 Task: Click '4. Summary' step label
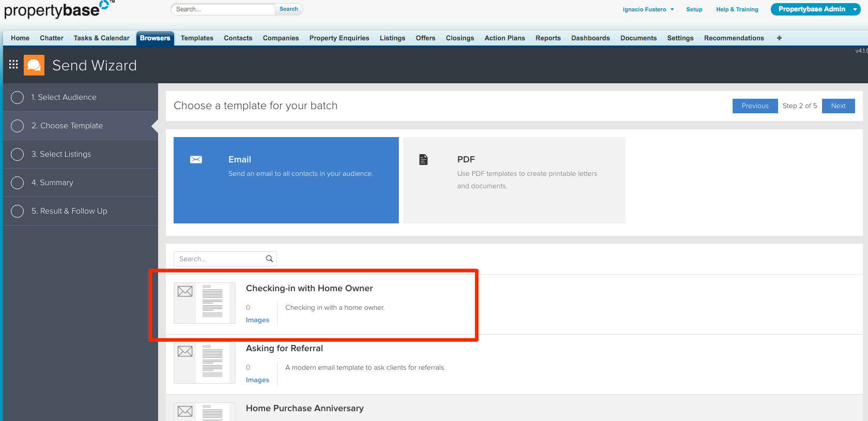pyautogui.click(x=52, y=183)
